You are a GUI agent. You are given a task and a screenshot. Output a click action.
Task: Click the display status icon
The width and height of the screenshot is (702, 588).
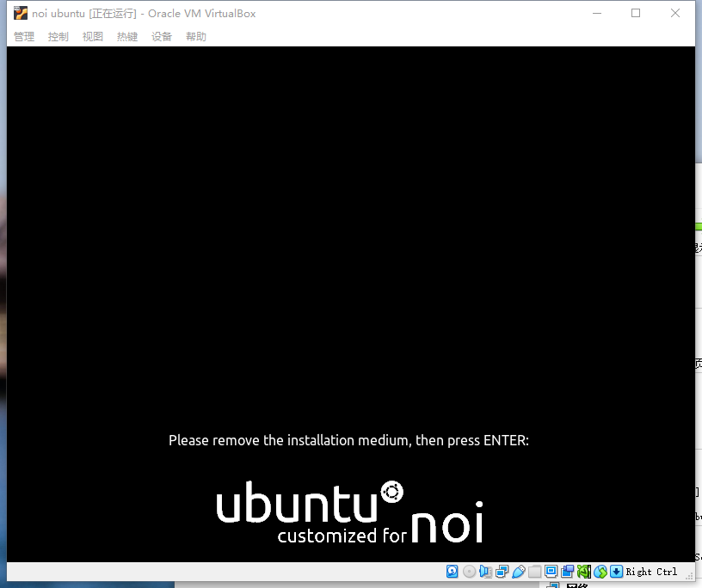(x=551, y=572)
